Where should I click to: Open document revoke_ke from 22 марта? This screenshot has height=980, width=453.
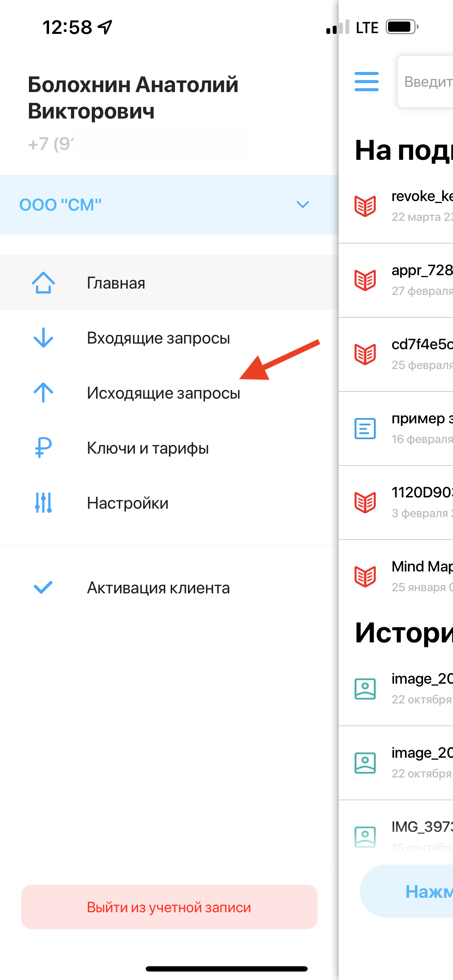point(396,206)
